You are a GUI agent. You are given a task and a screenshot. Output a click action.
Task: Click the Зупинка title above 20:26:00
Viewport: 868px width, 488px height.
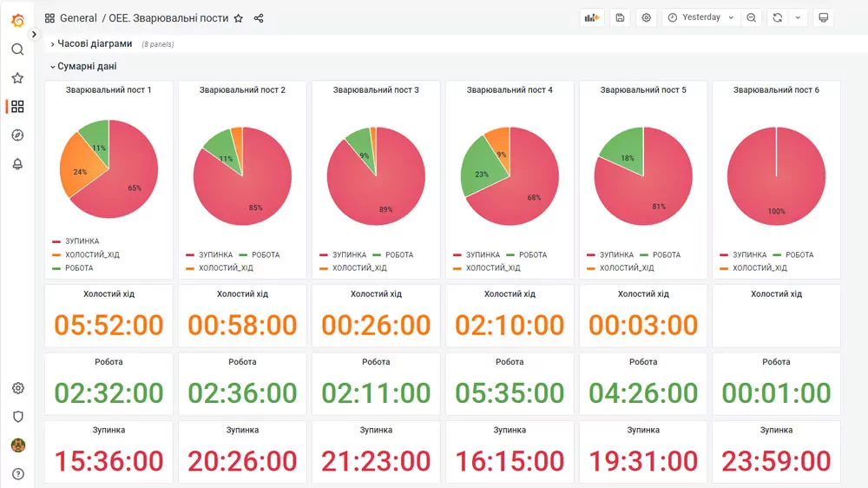[x=242, y=430]
